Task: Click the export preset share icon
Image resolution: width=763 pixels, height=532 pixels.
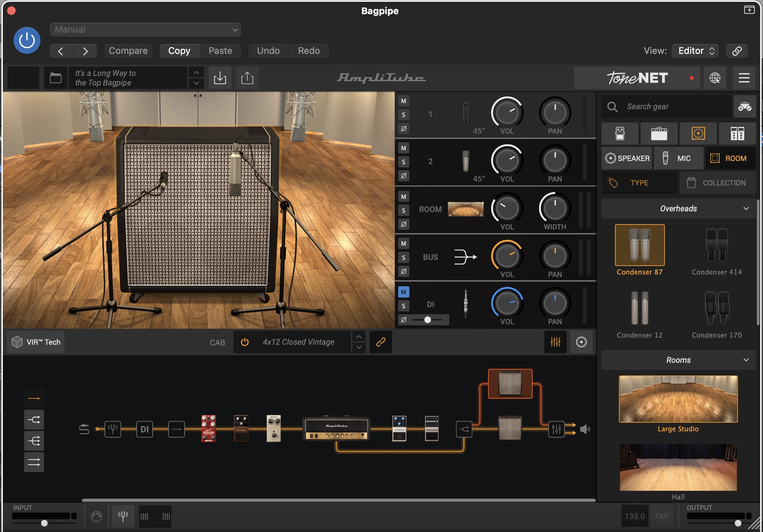Action: 247,78
